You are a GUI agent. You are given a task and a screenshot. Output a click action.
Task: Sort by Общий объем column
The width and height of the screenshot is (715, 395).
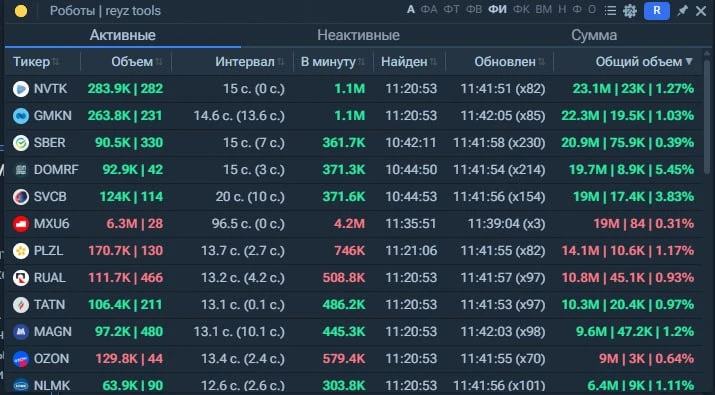tap(644, 62)
